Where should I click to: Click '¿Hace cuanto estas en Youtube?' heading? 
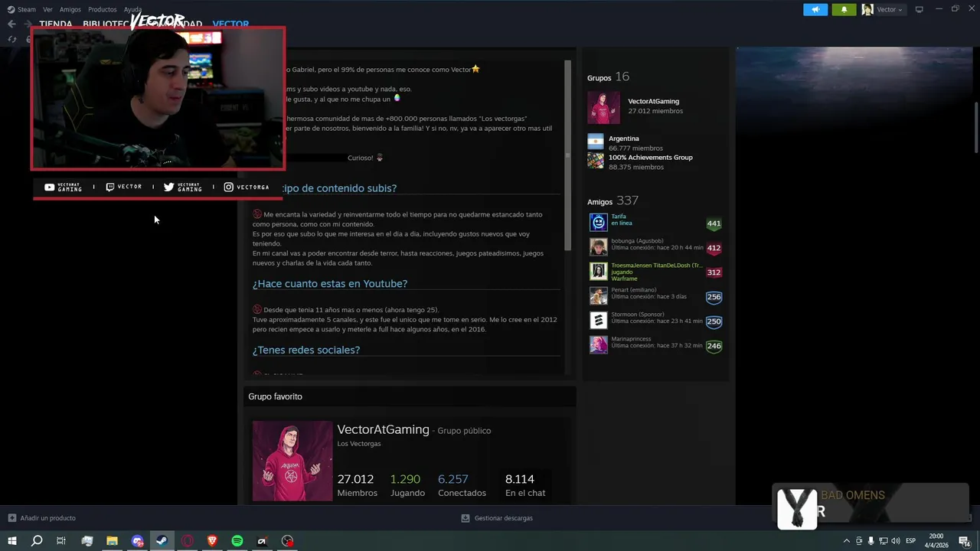point(330,283)
